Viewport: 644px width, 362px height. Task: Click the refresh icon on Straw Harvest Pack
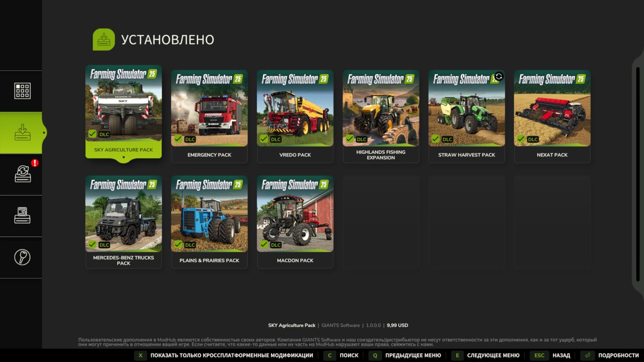click(x=499, y=76)
